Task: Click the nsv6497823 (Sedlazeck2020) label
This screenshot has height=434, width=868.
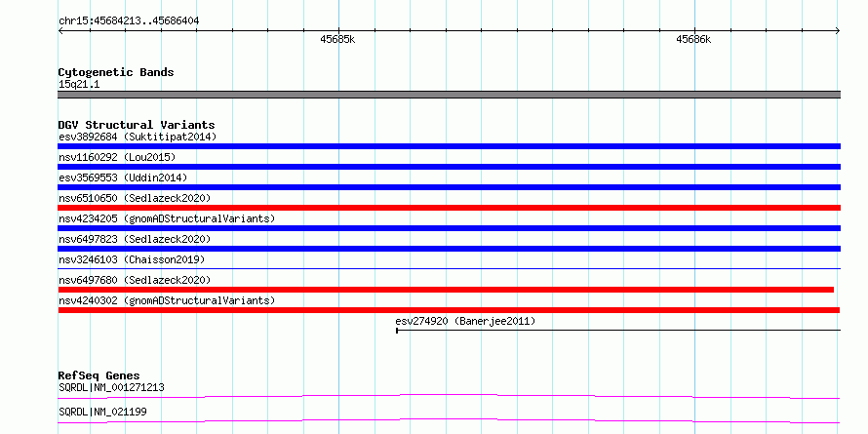Action: [x=135, y=239]
